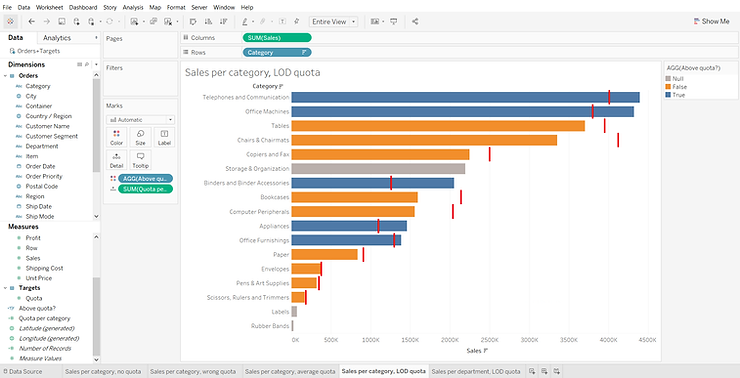Open the Automatic mark type dropdown

(x=141, y=120)
